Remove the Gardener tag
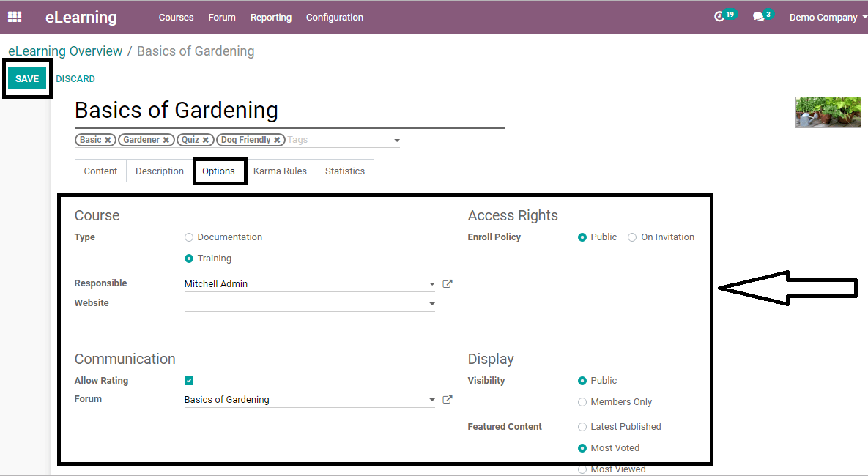Image resolution: width=868 pixels, height=476 pixels. 166,140
